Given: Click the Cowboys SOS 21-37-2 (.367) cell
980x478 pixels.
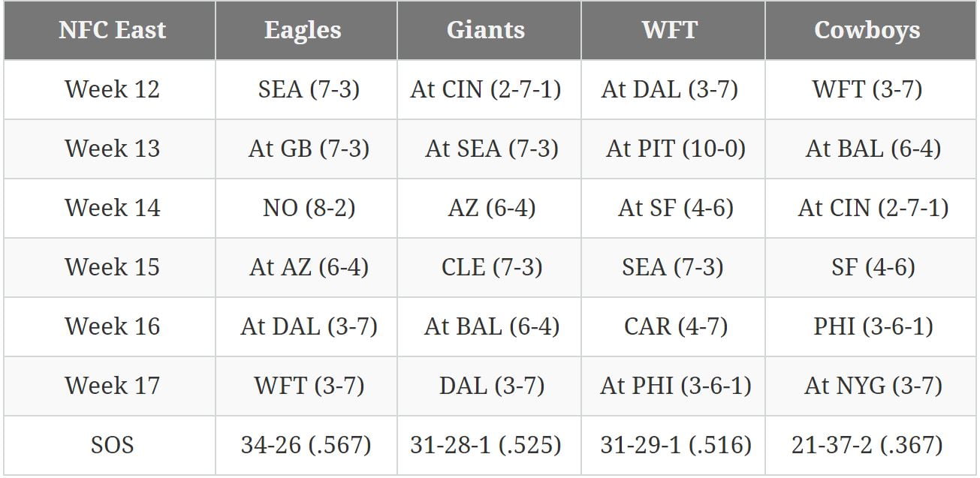Looking at the screenshot, I should pos(867,445).
